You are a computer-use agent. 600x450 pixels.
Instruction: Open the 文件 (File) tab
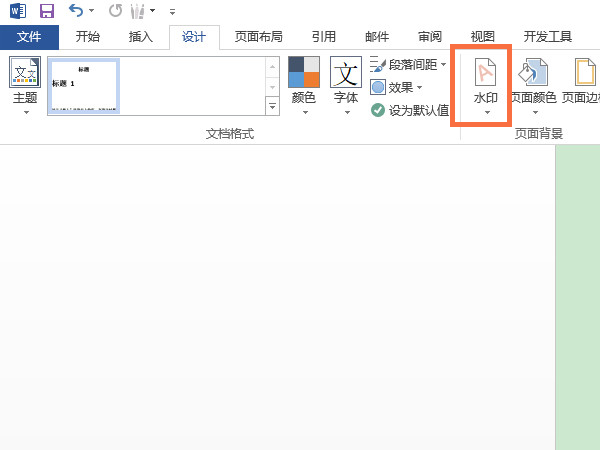[29, 37]
